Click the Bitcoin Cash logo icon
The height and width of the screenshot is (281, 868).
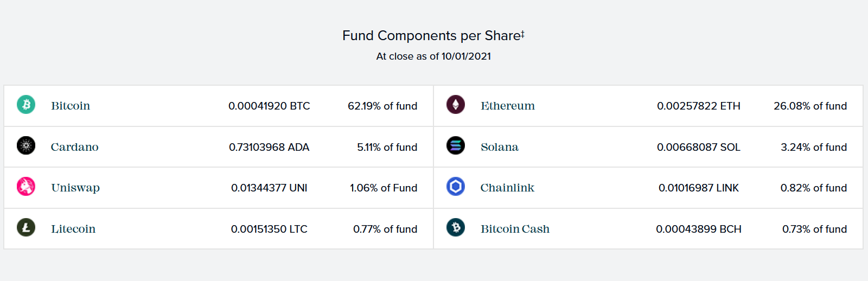tap(456, 227)
